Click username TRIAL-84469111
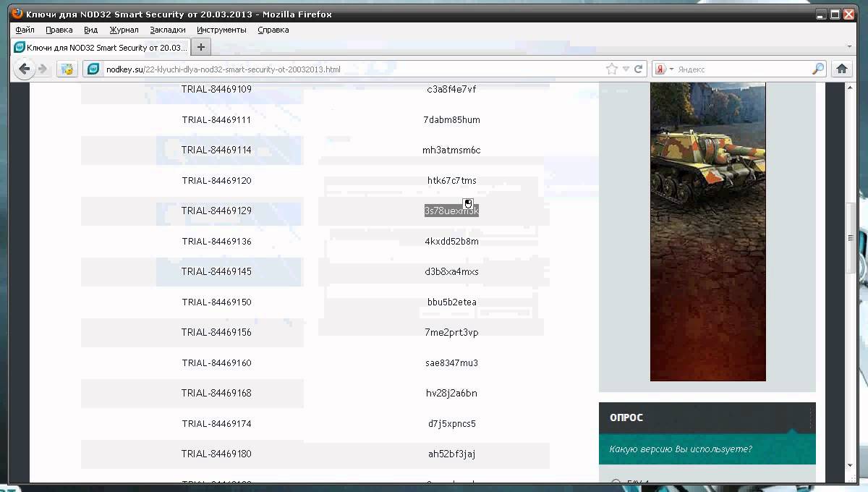Screen dimensions: 868x492 (216, 120)
